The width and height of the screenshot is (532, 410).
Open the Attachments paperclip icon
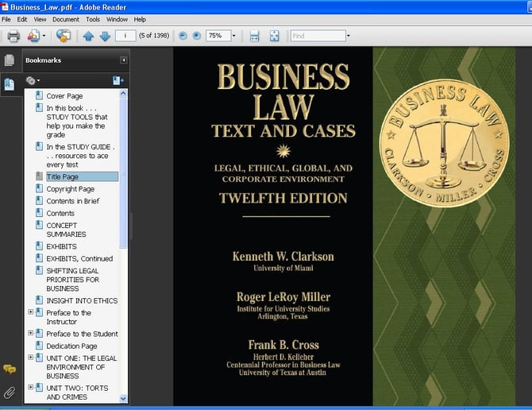(x=10, y=393)
